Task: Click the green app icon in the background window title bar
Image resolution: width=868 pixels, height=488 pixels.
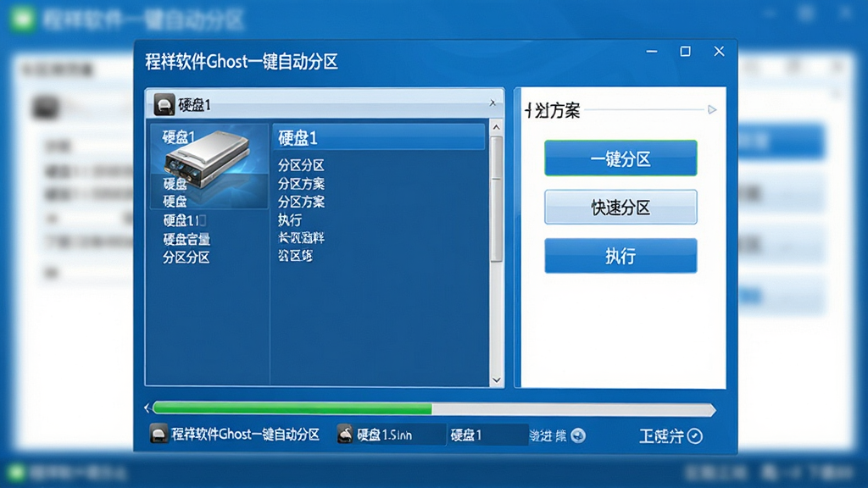Action: tap(23, 19)
